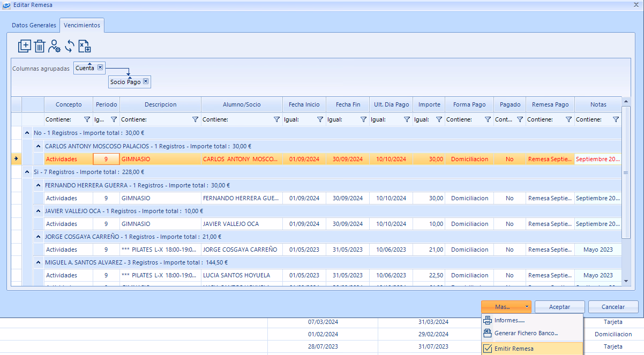
Task: Click the refresh arrows icon
Action: coord(69,47)
